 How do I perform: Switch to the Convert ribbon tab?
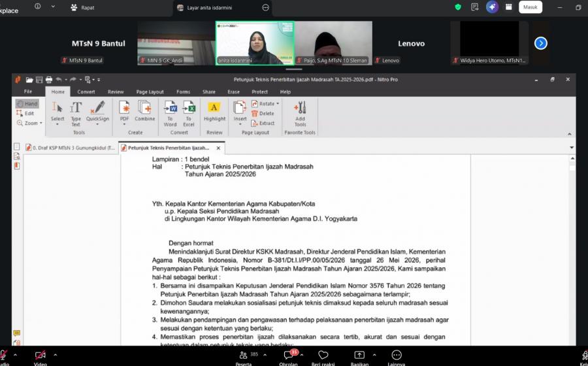tap(86, 91)
